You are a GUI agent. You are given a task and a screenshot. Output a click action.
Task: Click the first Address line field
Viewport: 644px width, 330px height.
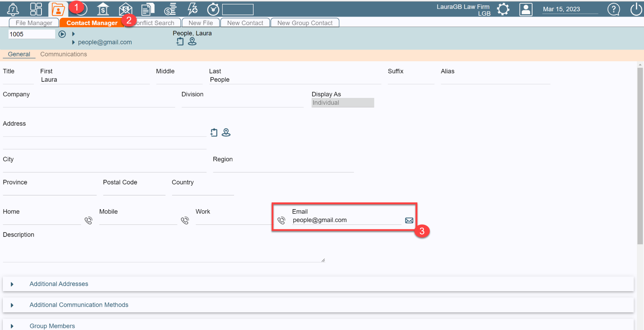click(105, 132)
